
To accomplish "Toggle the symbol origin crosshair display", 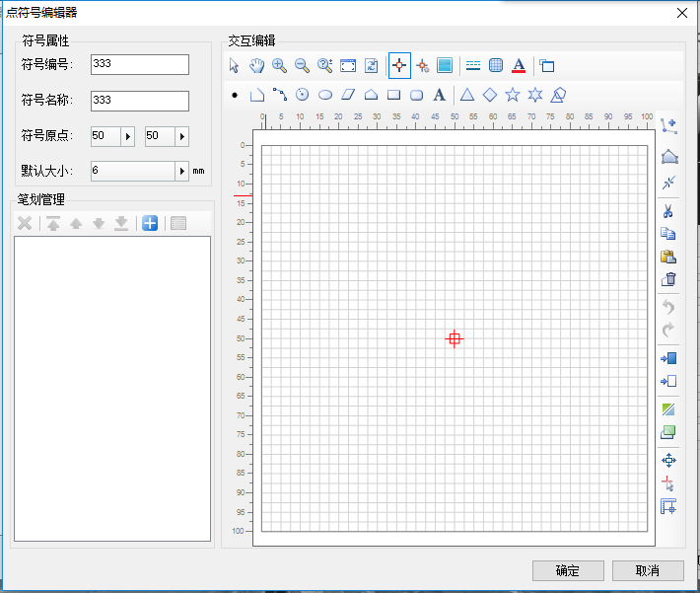I will [x=399, y=66].
